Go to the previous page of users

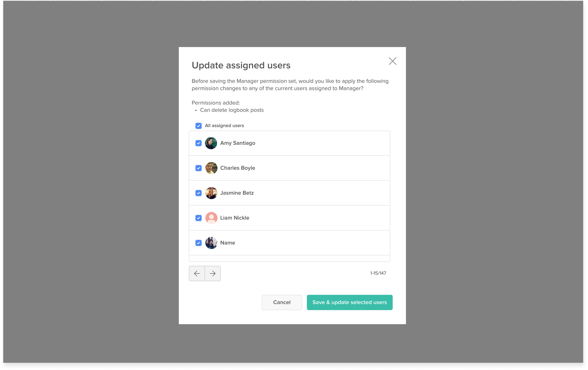[197, 273]
